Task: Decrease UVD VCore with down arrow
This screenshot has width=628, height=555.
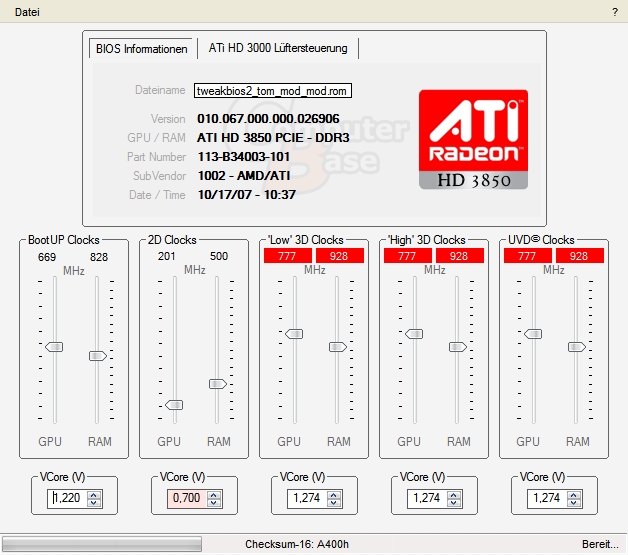Action: pyautogui.click(x=574, y=503)
